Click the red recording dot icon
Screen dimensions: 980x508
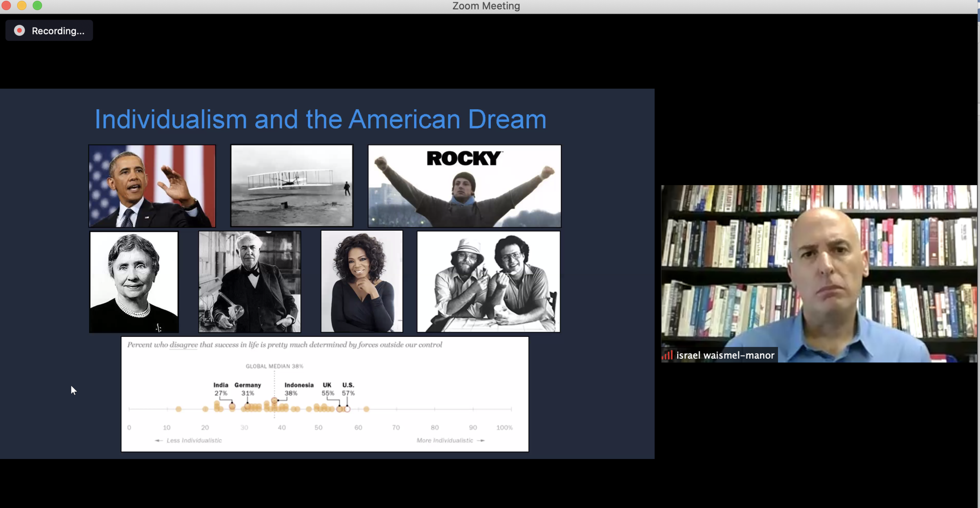19,31
